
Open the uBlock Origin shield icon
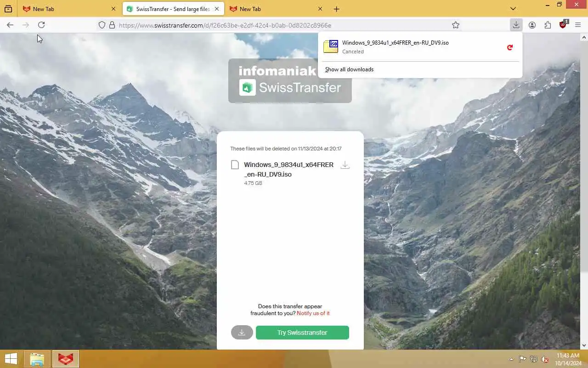(x=563, y=25)
